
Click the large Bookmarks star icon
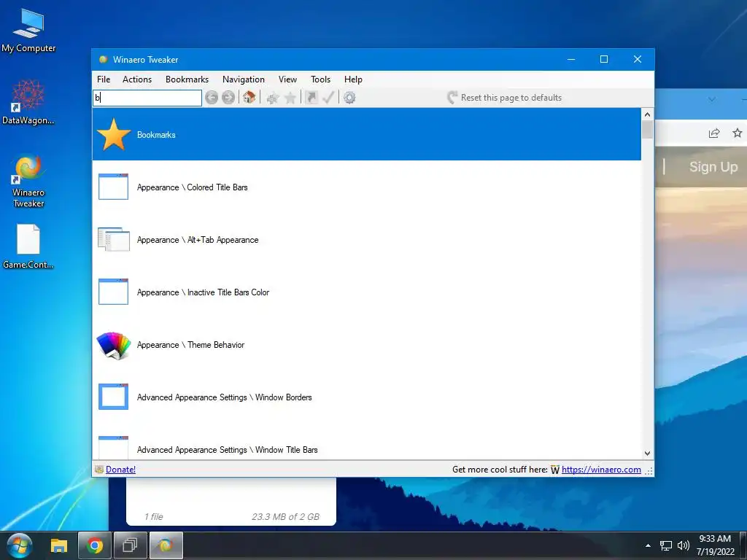coord(113,135)
